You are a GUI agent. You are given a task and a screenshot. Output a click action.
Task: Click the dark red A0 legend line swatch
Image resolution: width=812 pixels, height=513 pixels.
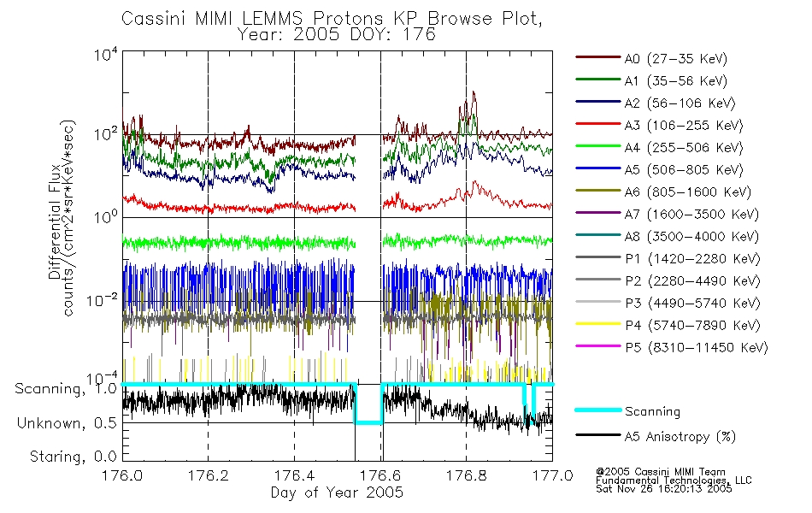597,57
